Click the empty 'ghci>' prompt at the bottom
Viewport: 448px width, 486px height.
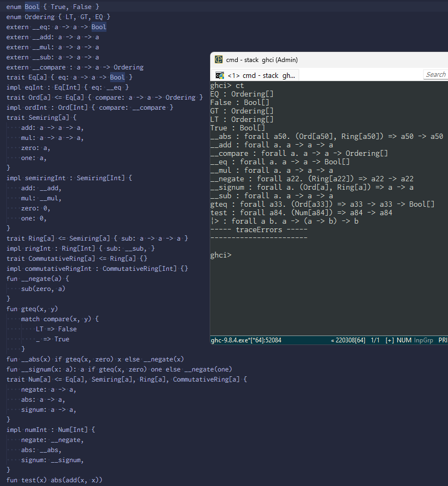pyautogui.click(x=221, y=255)
